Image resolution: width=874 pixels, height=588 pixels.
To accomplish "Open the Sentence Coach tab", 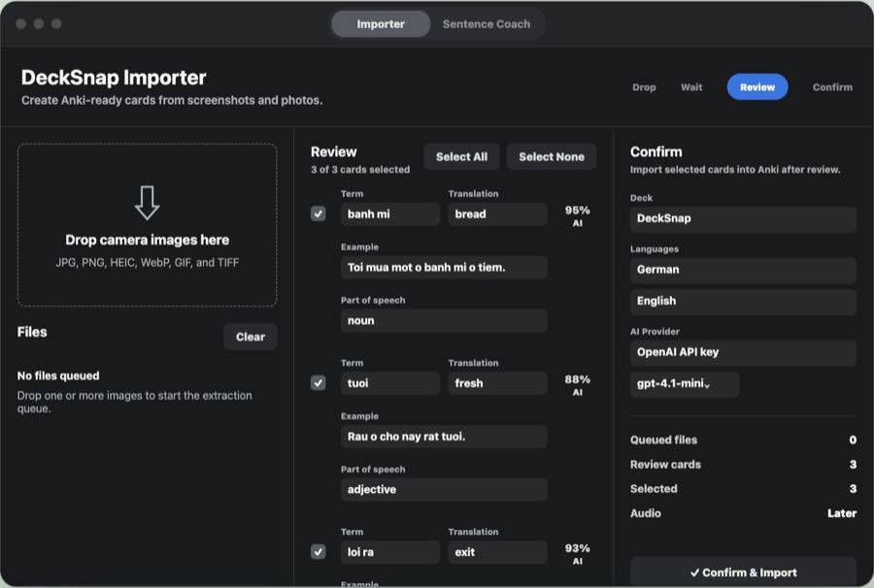I will pyautogui.click(x=487, y=24).
